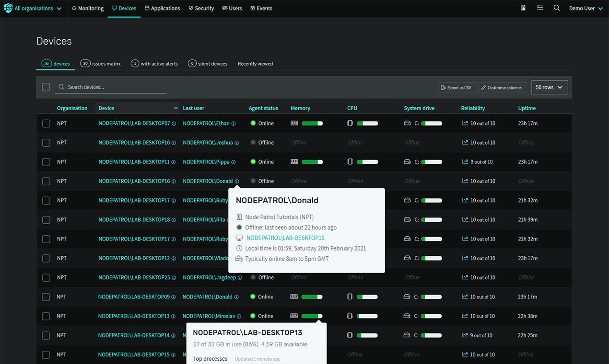Screen dimensions: 609x364
Task: Click the info icon next to NODEPATROL\Ethan
Action: 234,123
